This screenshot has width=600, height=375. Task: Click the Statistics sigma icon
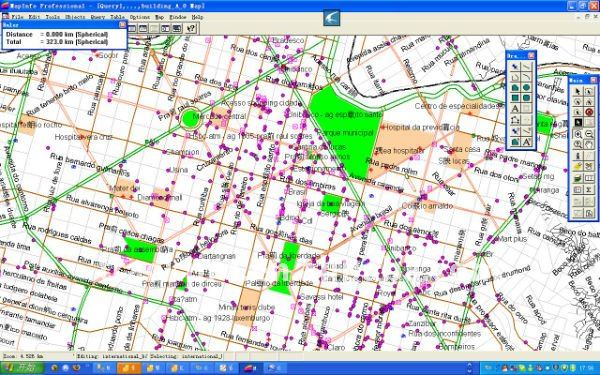coord(589,189)
